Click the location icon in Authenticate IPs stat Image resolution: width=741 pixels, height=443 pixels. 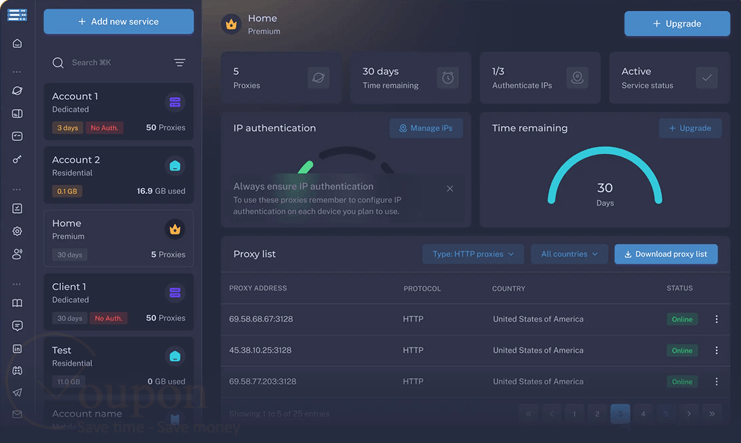pos(577,78)
